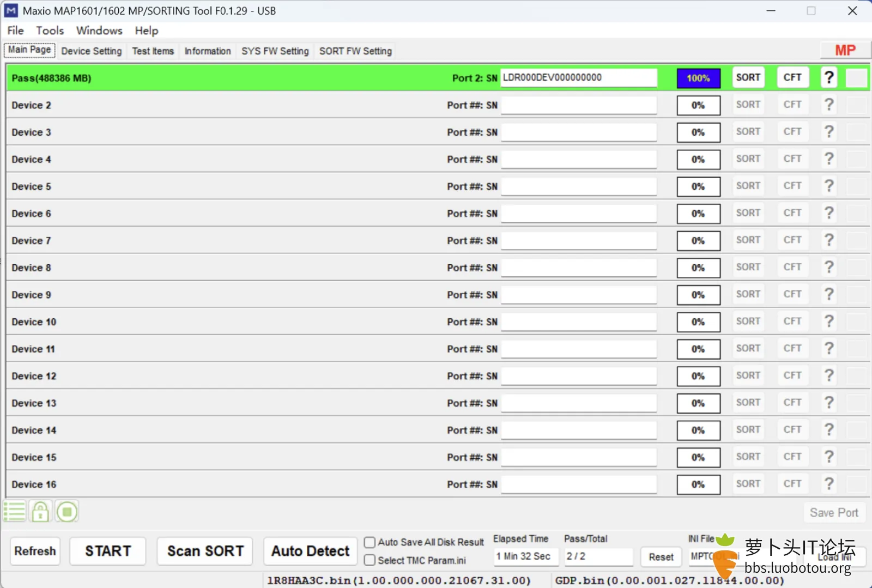Screen dimensions: 872x588
Task: Click the question mark icon in Pass row
Action: pyautogui.click(x=829, y=78)
